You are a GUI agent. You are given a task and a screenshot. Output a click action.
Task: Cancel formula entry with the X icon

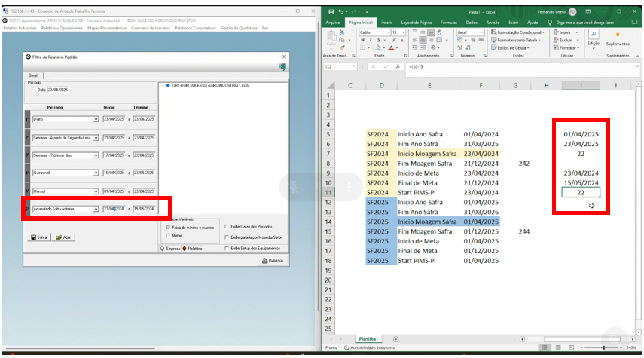tap(374, 66)
